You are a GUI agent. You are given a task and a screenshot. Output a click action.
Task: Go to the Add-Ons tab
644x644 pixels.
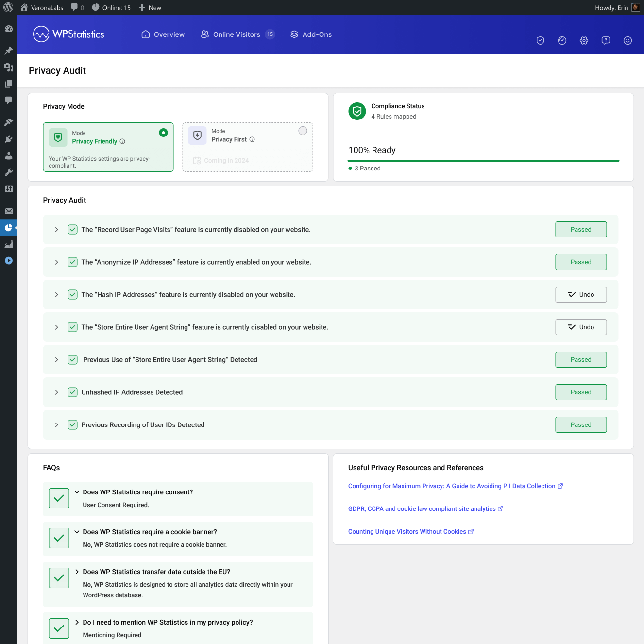311,34
